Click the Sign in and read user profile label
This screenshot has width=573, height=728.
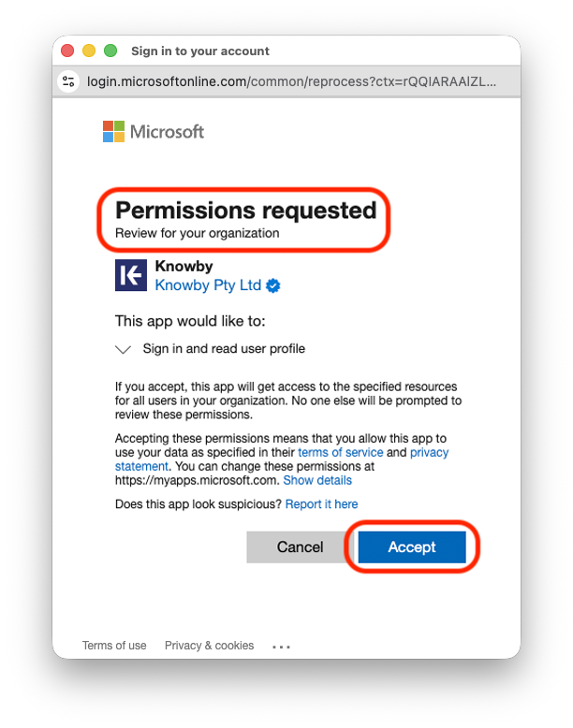click(x=224, y=349)
